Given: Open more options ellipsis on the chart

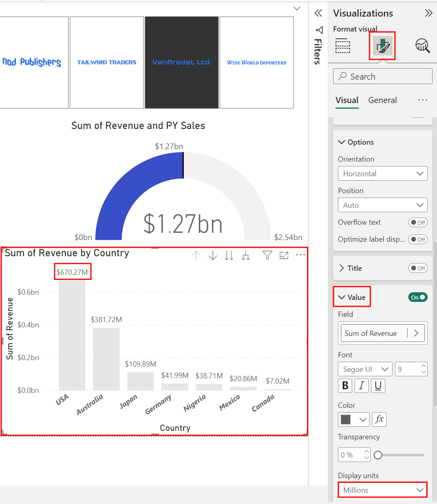Looking at the screenshot, I should pos(300,255).
